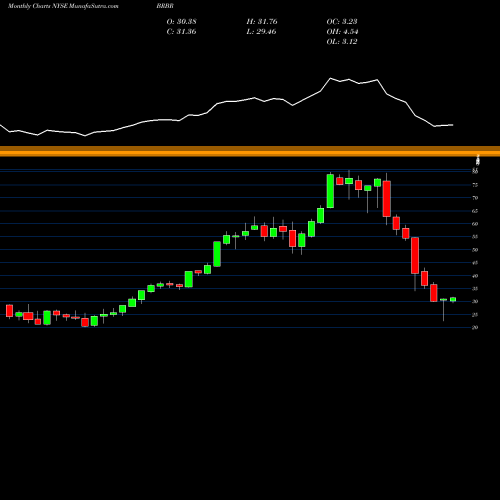
Task: Click the close value C: 31.36
Action: (182, 32)
